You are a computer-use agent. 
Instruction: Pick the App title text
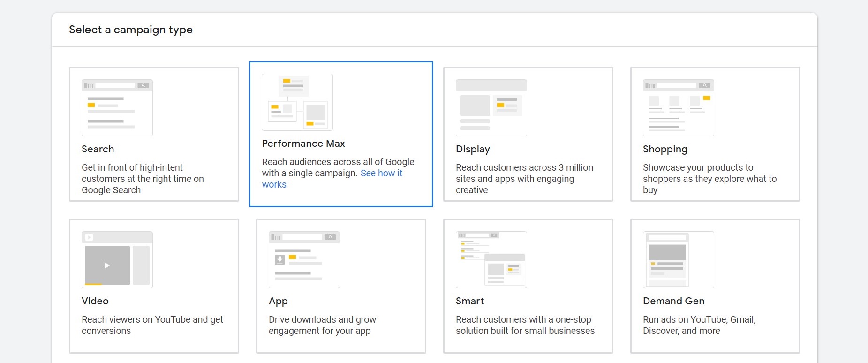tap(278, 301)
